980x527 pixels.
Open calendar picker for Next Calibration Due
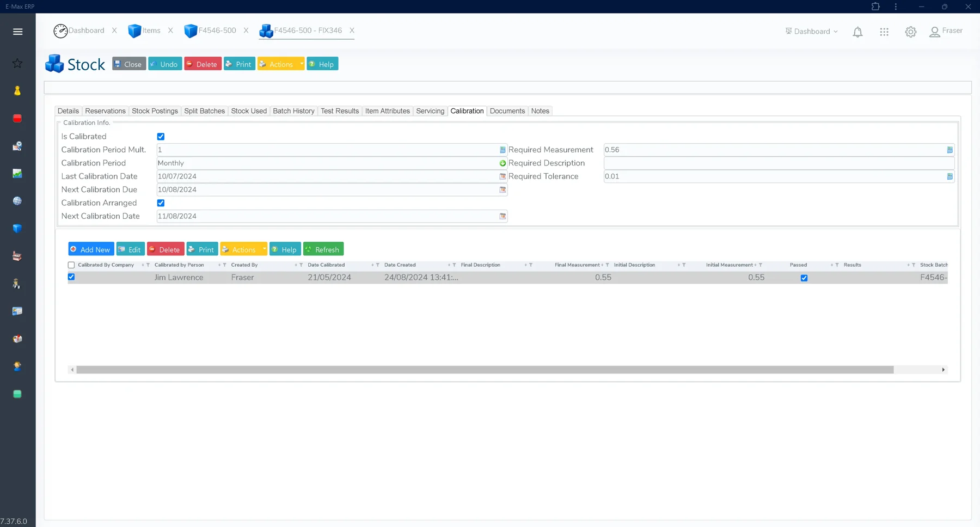coord(503,189)
